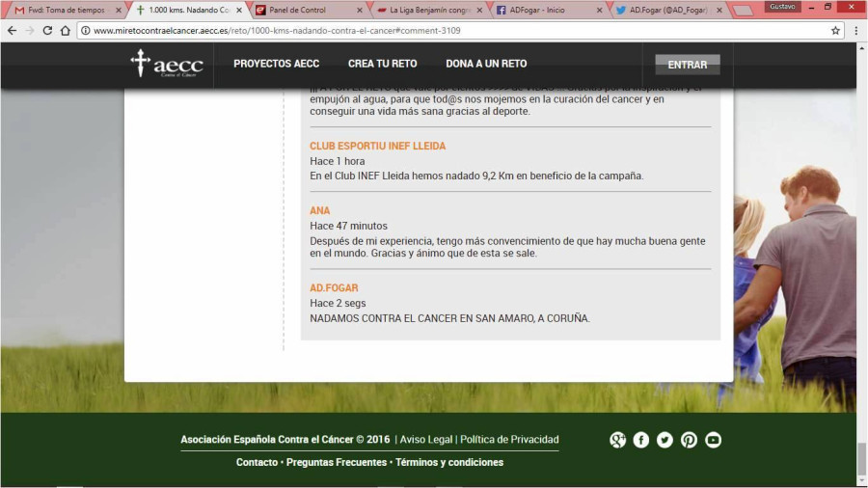
Task: Click the AECC logo in header
Action: [x=167, y=64]
